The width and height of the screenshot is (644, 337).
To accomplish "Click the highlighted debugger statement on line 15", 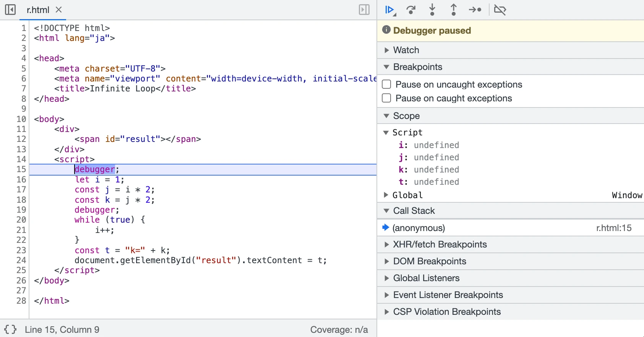I will coord(95,169).
